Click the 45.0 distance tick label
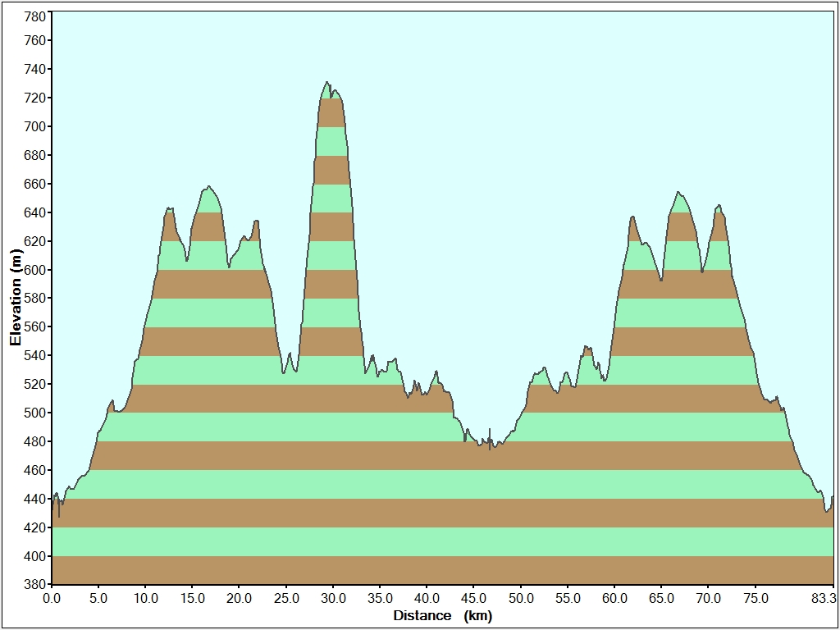840x630 pixels. click(473, 598)
